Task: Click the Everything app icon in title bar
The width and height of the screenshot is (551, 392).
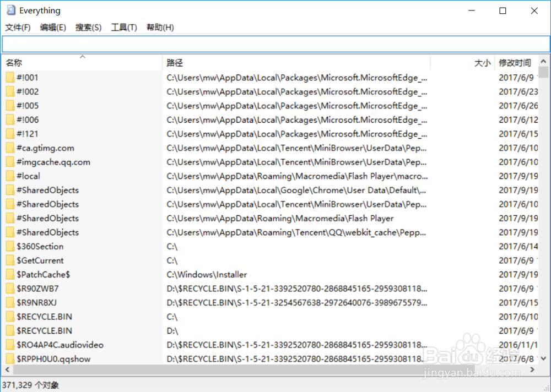Action: tap(11, 10)
